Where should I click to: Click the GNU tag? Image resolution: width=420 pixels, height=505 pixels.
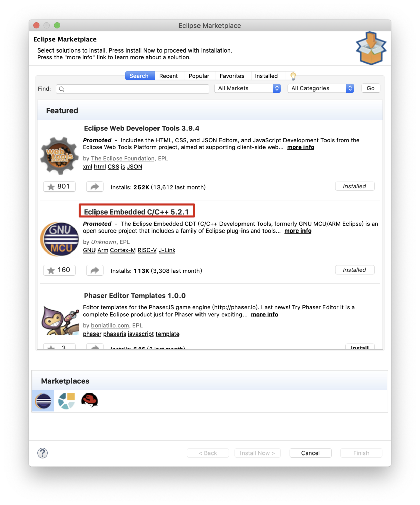click(x=89, y=250)
